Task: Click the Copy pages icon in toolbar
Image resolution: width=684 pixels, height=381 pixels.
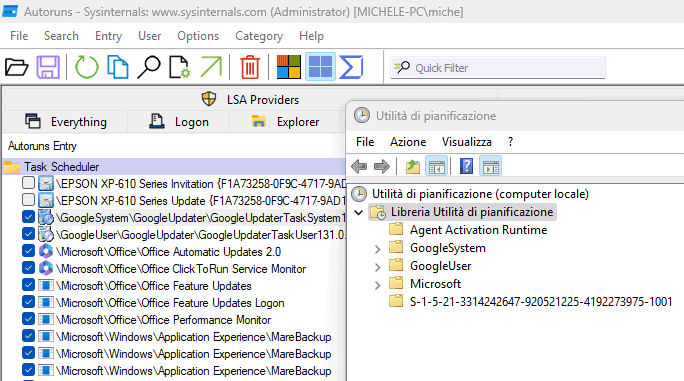Action: (x=118, y=68)
